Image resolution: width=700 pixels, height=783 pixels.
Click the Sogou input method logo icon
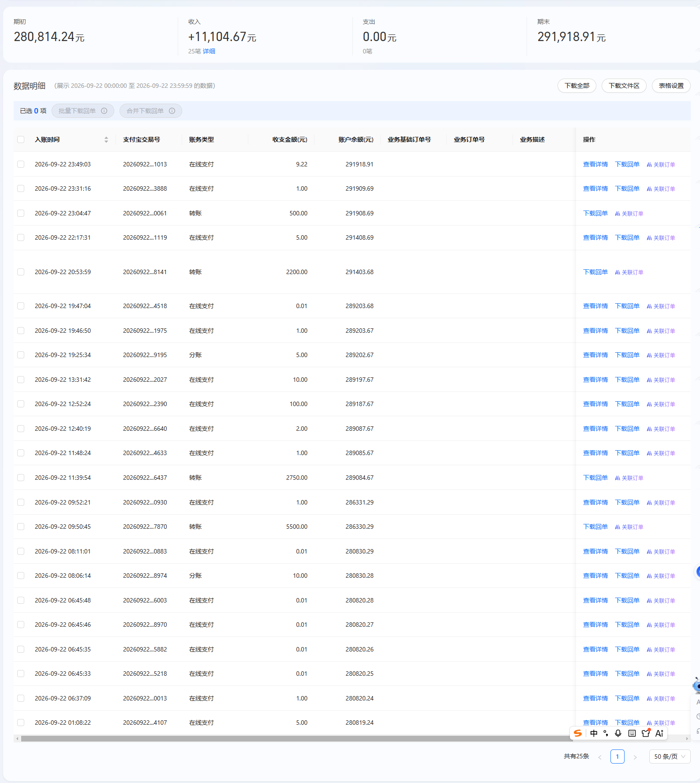577,733
